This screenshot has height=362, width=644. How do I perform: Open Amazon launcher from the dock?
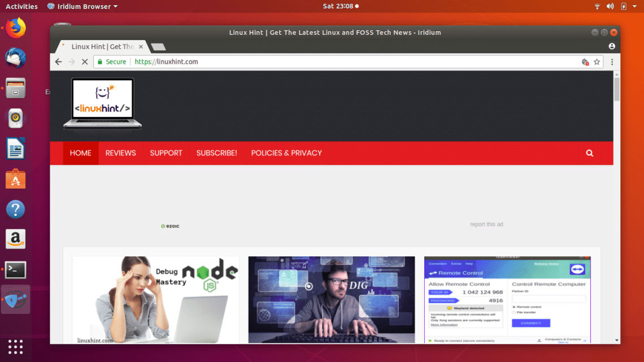pyautogui.click(x=16, y=239)
